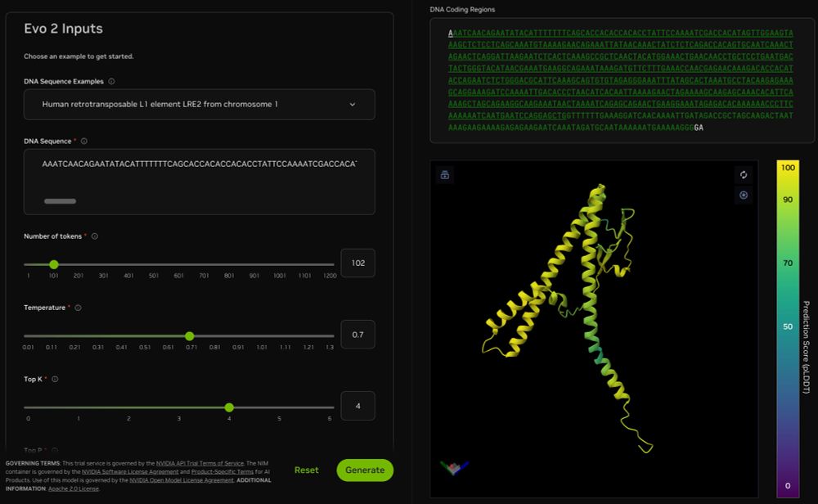This screenshot has height=504, width=818.
Task: Open the Apache 2.0 License link
Action: (x=74, y=489)
